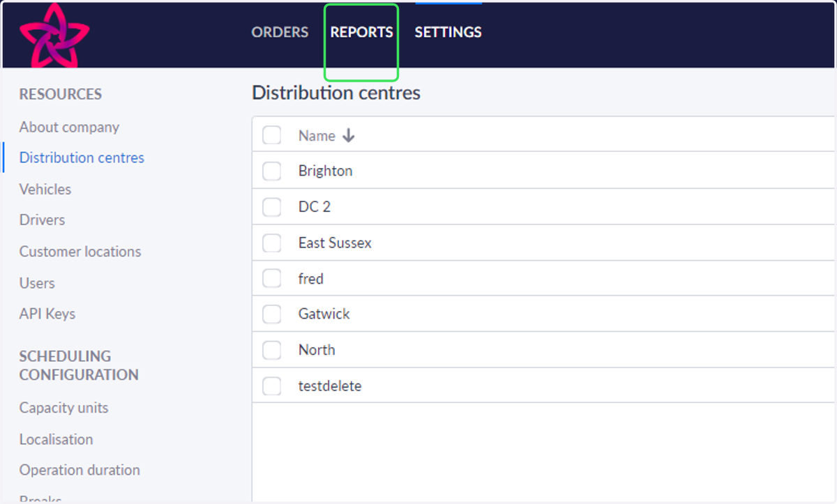The image size is (837, 504).
Task: Select the North row checkbox
Action: [272, 350]
